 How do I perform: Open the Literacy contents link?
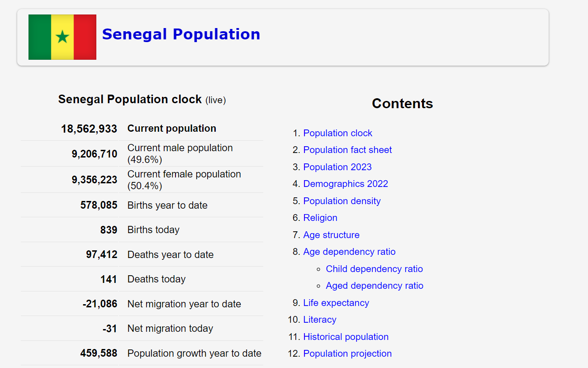(x=320, y=320)
